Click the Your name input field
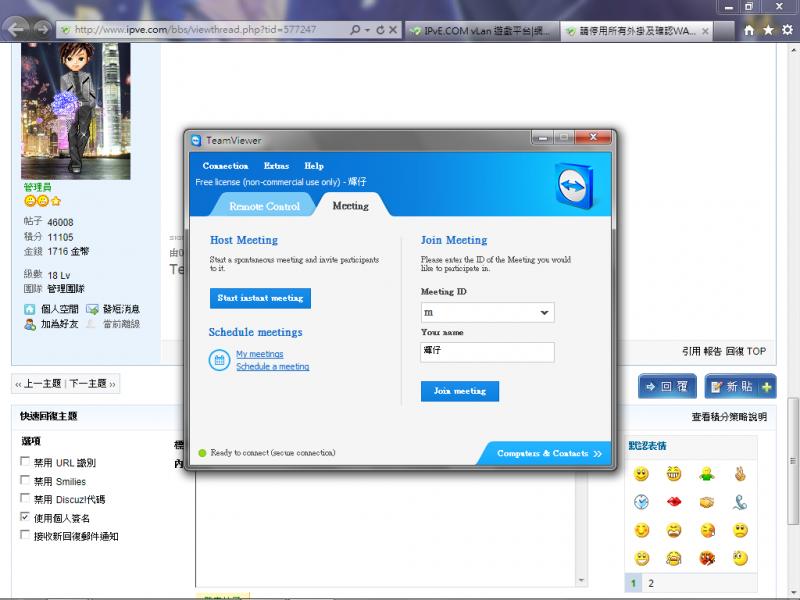The image size is (800, 600). (x=487, y=352)
